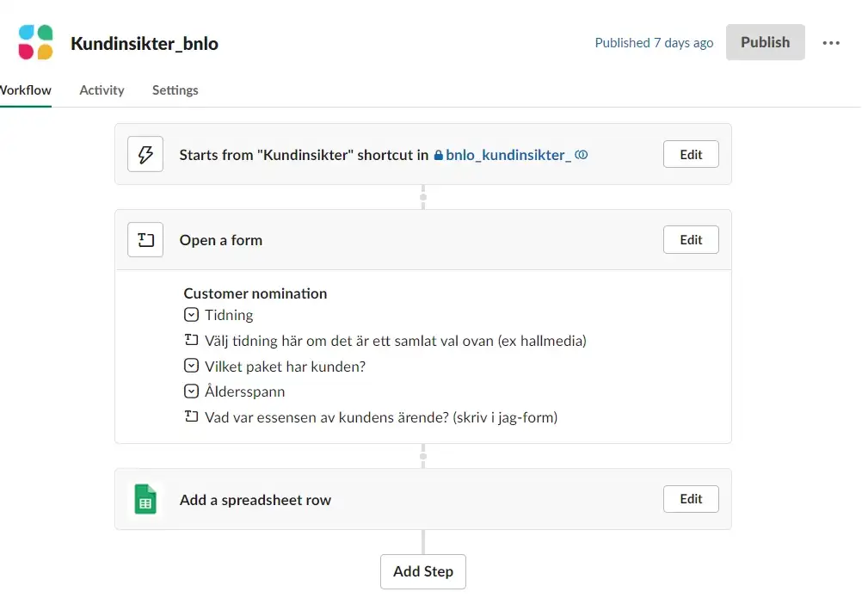The width and height of the screenshot is (868, 598).
Task: Switch to the Activity tab
Action: click(x=102, y=90)
